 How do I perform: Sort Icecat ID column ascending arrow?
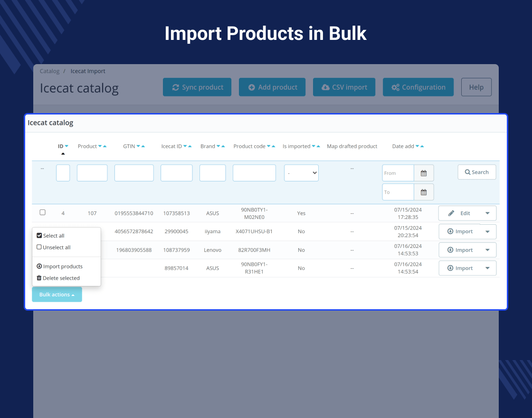tap(190, 146)
